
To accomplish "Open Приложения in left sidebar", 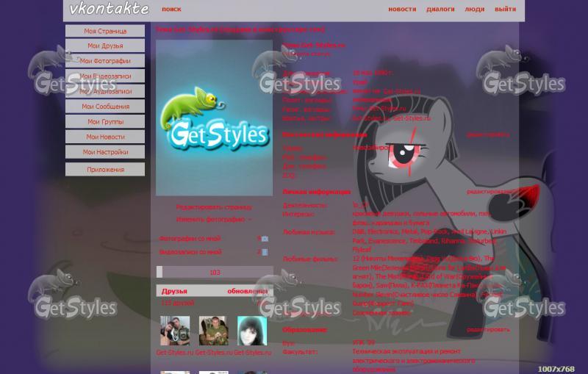I will 105,170.
